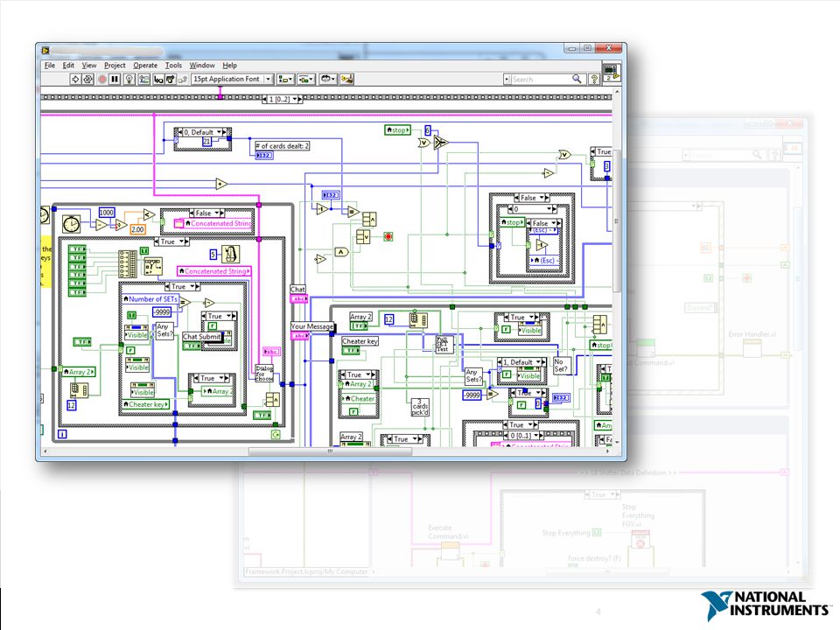Open Context Help question mark

593,80
